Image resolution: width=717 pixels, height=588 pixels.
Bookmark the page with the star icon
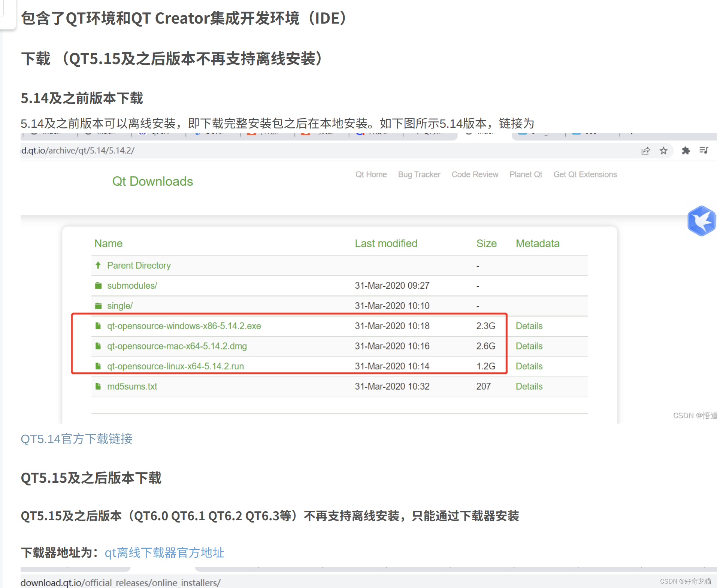(663, 151)
